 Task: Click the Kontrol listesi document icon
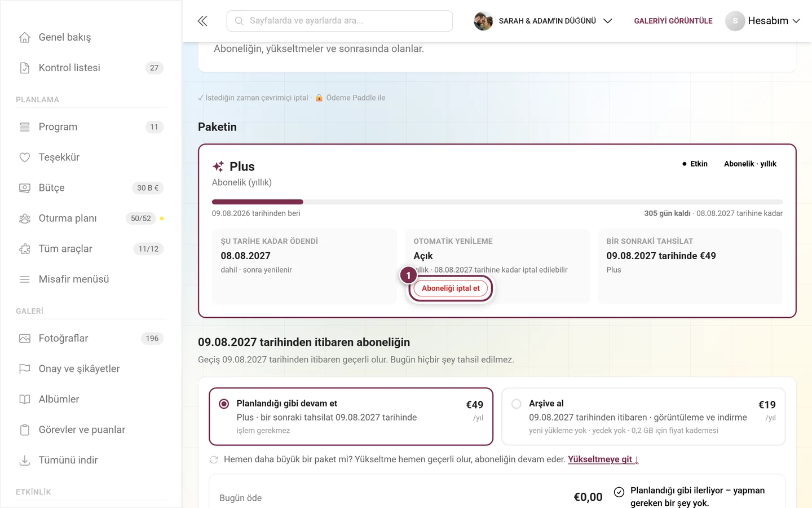click(x=25, y=68)
